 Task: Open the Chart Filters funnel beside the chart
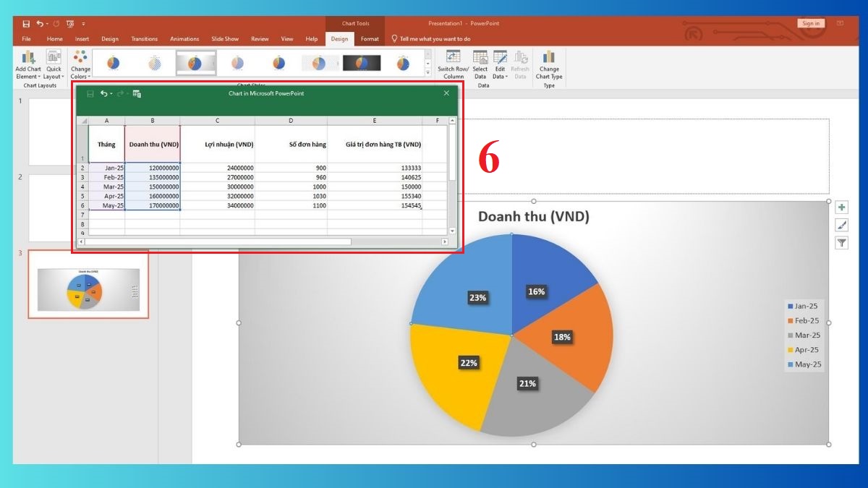point(841,242)
